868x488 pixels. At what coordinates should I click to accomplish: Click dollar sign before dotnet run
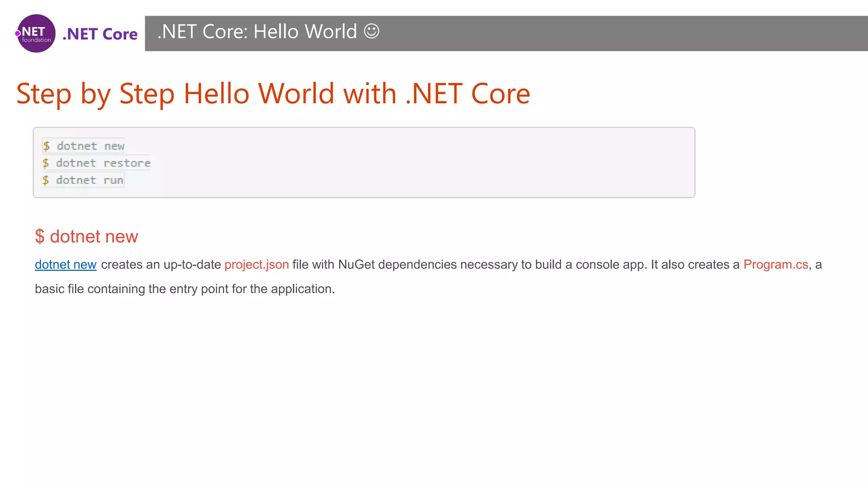pyautogui.click(x=46, y=180)
